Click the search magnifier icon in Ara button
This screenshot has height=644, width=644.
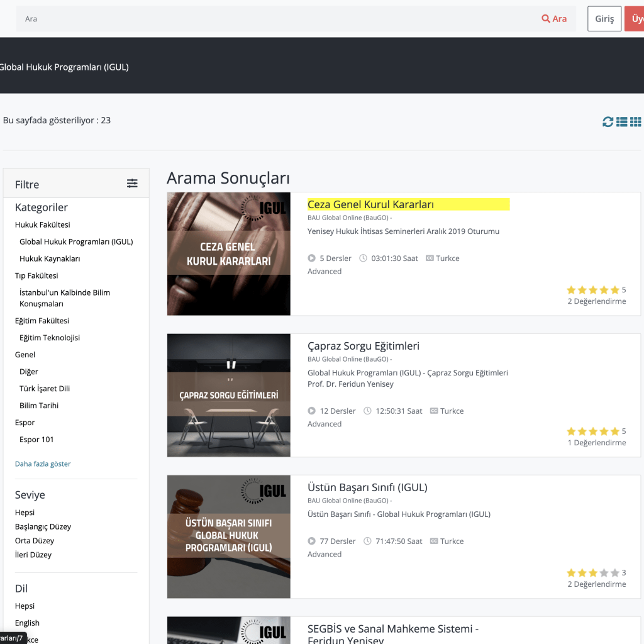pyautogui.click(x=545, y=18)
